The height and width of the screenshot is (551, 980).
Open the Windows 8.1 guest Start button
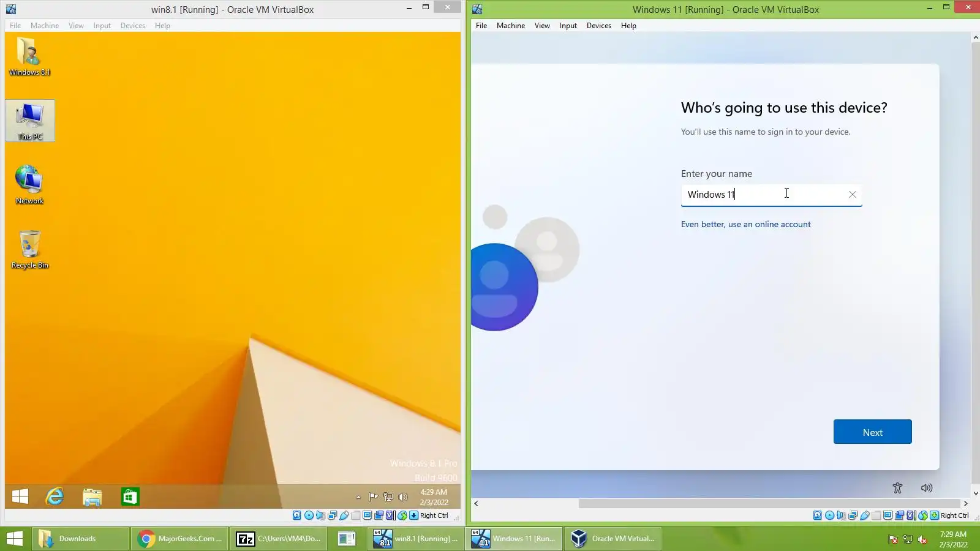coord(20,497)
